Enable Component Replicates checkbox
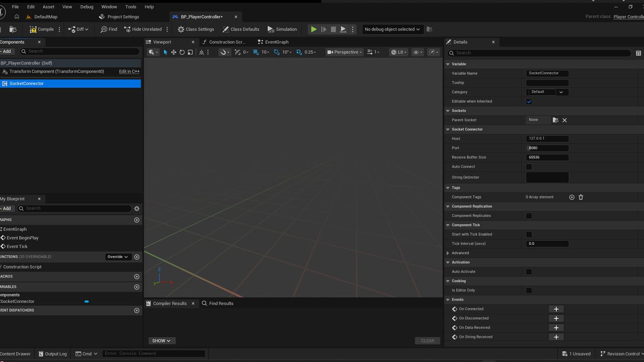The image size is (644, 362). (529, 216)
